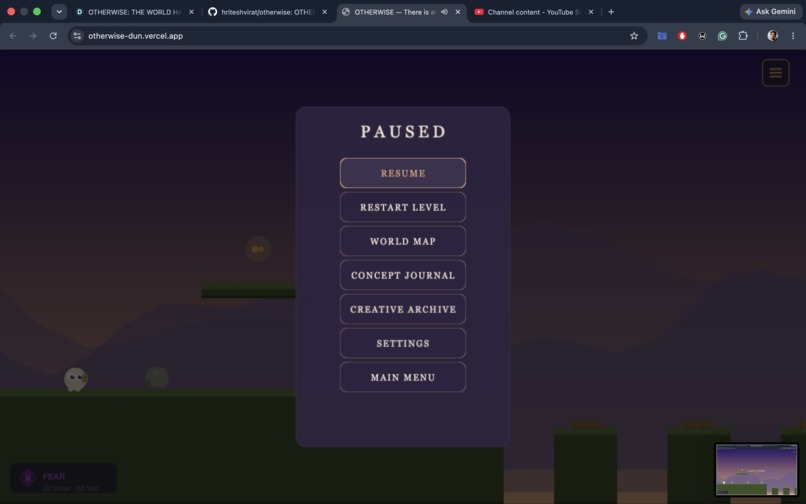Open the Concept Journal
The image size is (806, 504).
coord(402,275)
